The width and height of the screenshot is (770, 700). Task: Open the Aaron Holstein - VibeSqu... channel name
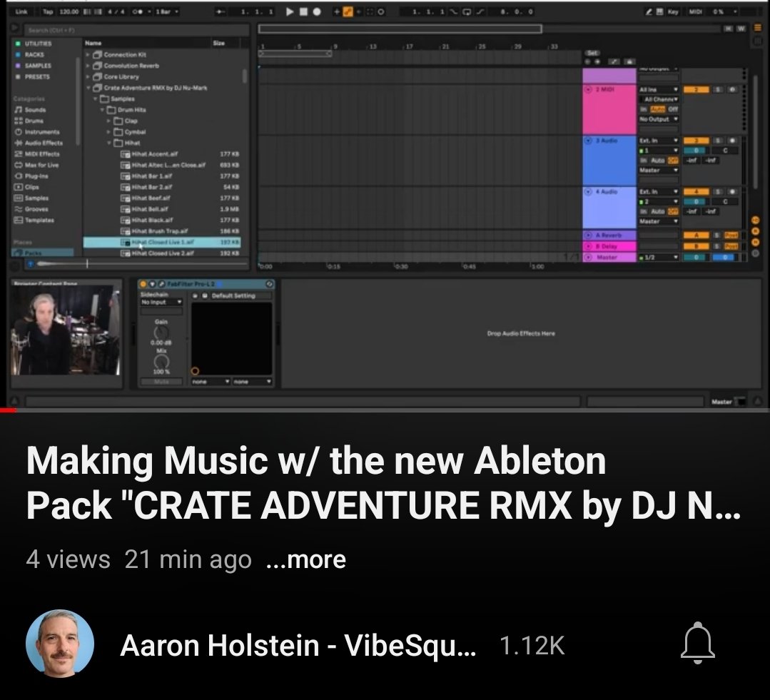click(298, 645)
